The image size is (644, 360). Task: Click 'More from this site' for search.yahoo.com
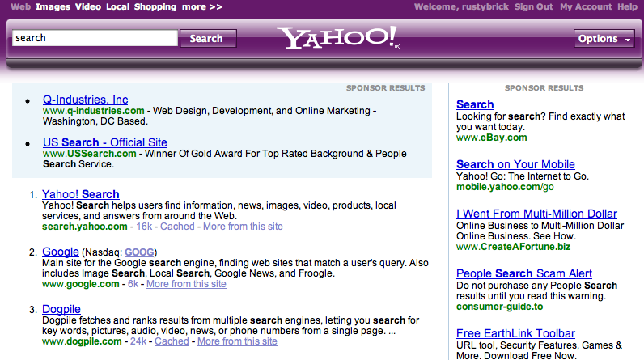243,227
